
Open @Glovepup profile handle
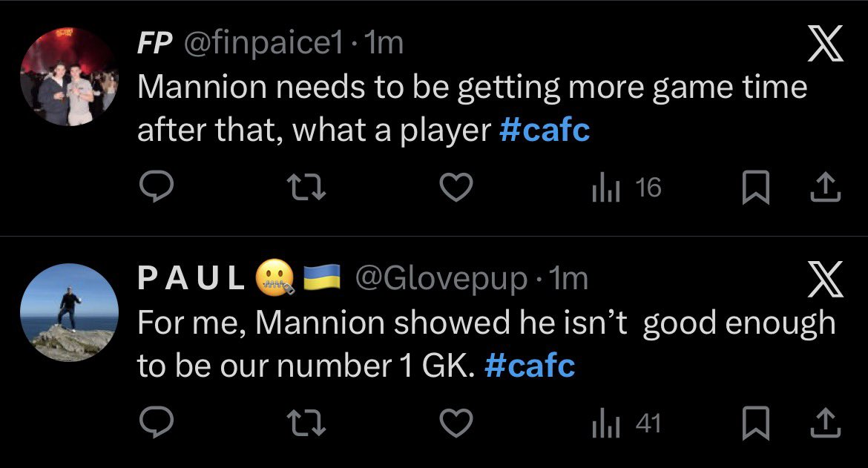(441, 279)
